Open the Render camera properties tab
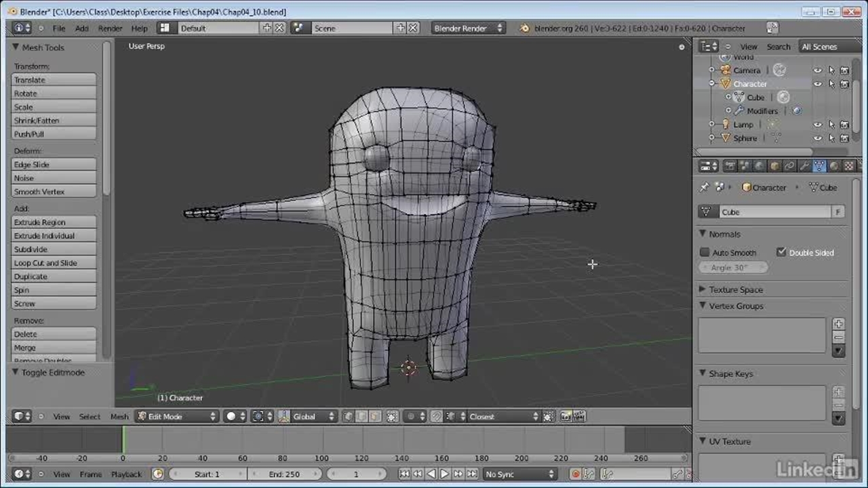 pos(730,166)
